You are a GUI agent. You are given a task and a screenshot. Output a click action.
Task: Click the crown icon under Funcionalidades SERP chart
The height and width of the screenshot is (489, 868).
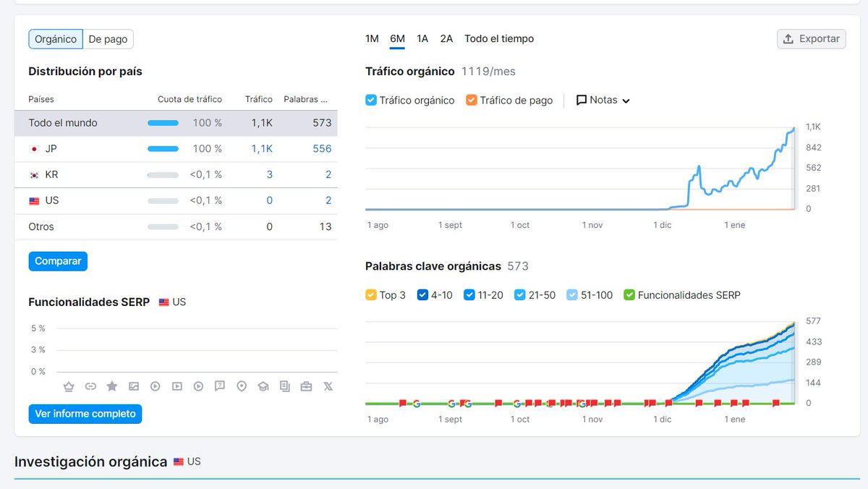pyautogui.click(x=69, y=386)
